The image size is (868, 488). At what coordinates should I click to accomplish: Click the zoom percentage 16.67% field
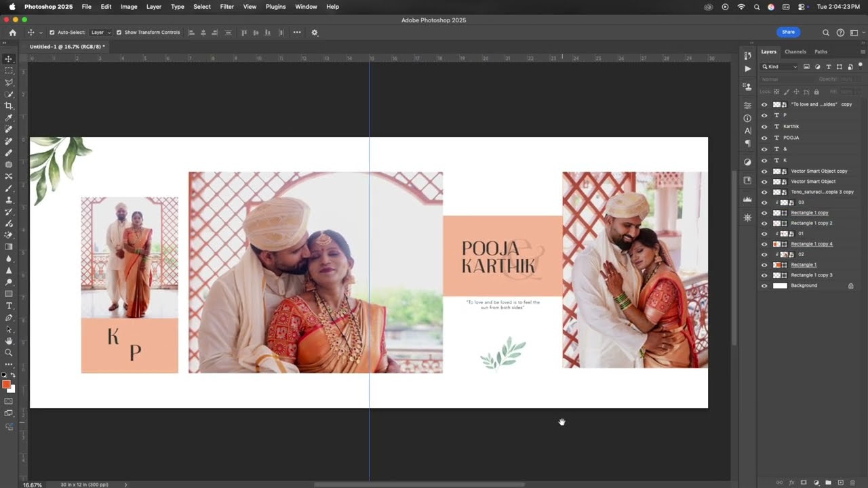click(32, 485)
